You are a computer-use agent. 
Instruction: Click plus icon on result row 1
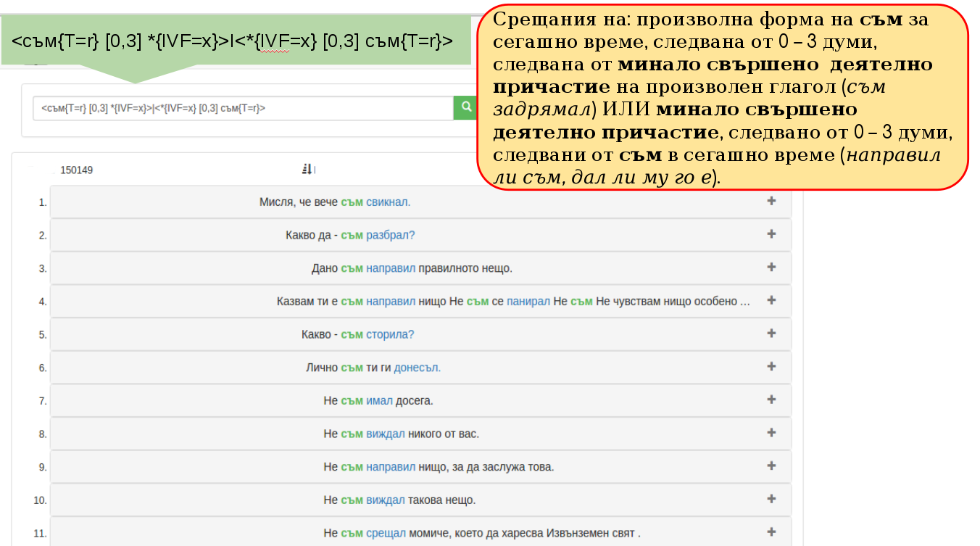(x=771, y=201)
